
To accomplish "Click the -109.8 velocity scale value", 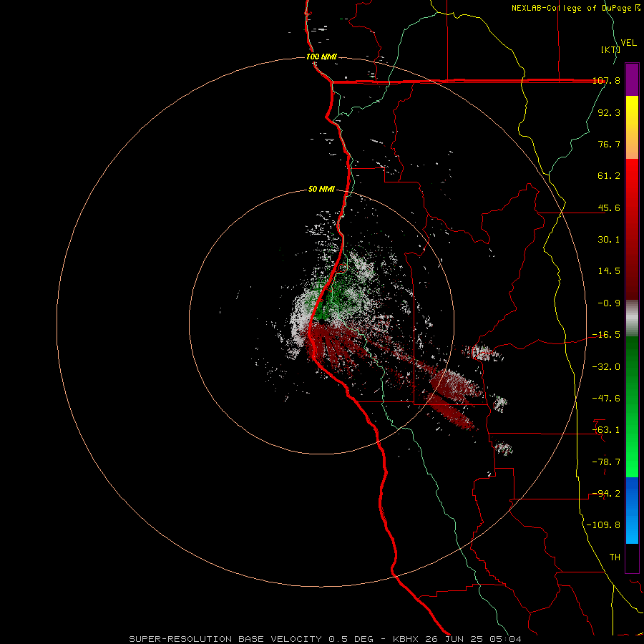I will click(604, 525).
